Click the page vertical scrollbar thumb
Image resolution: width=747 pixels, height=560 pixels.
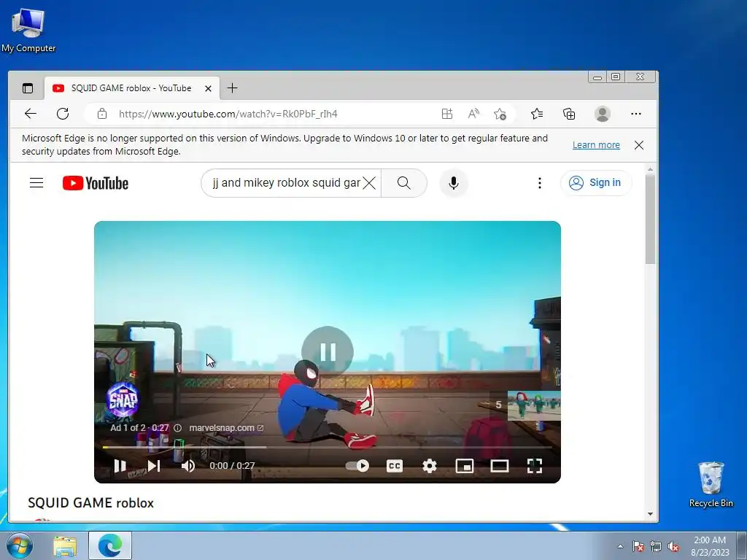pos(650,219)
